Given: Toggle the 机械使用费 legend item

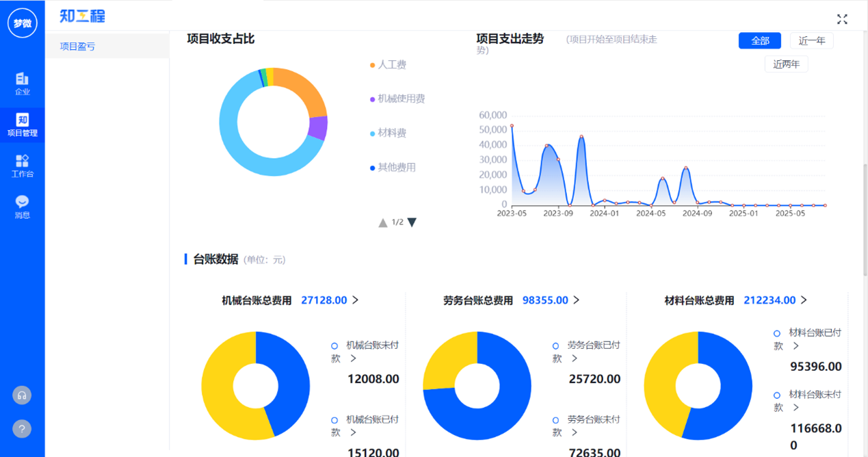Looking at the screenshot, I should 400,99.
